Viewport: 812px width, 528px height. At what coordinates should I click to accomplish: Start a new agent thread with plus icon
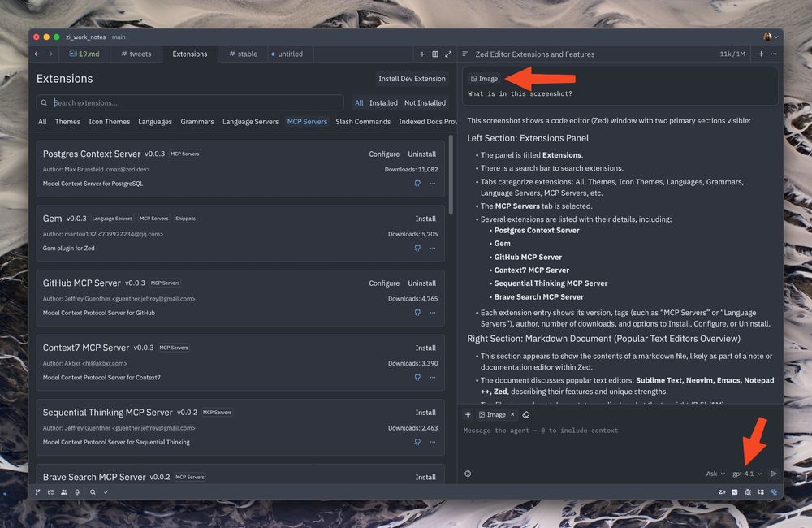tap(761, 54)
